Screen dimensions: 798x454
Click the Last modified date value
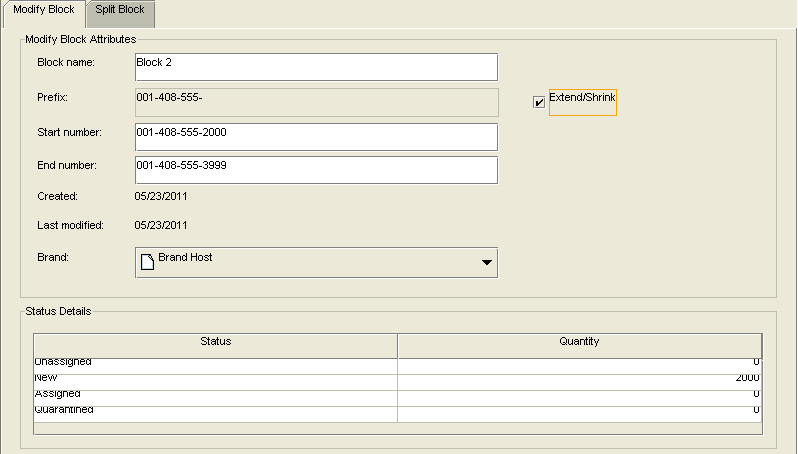pyautogui.click(x=161, y=225)
